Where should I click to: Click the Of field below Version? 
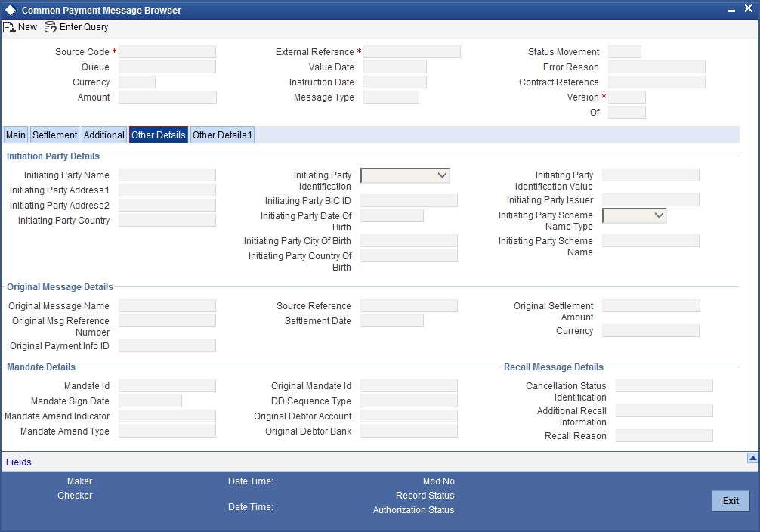[x=627, y=112]
